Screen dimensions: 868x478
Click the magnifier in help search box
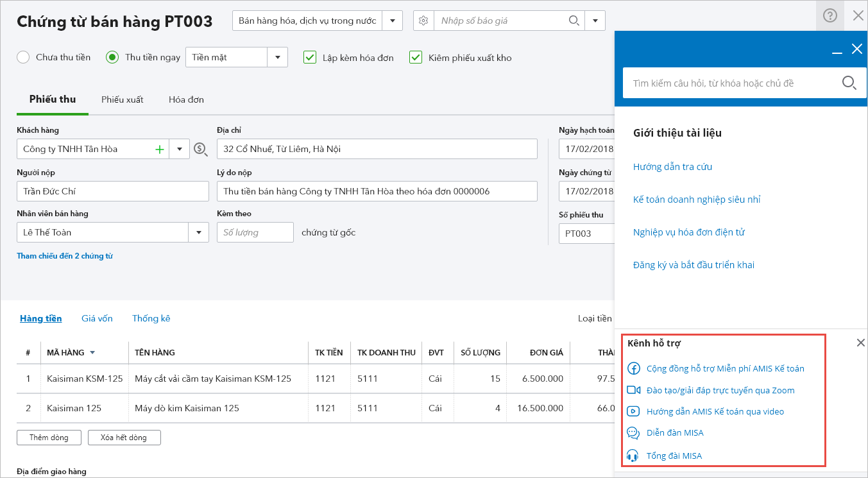848,83
